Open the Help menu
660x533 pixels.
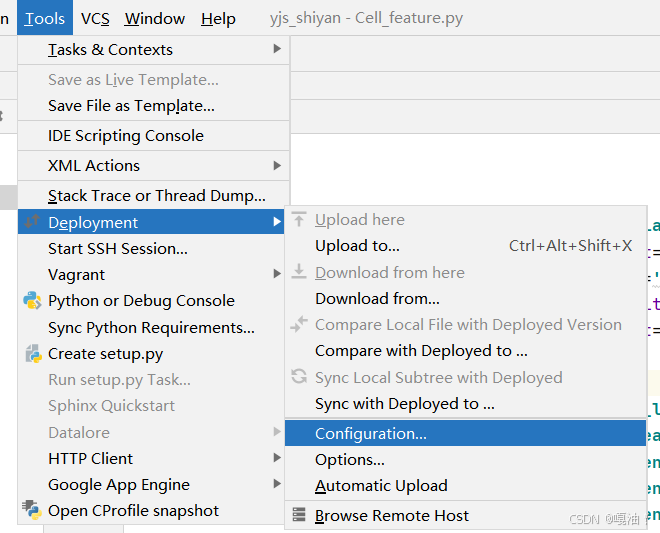[218, 18]
